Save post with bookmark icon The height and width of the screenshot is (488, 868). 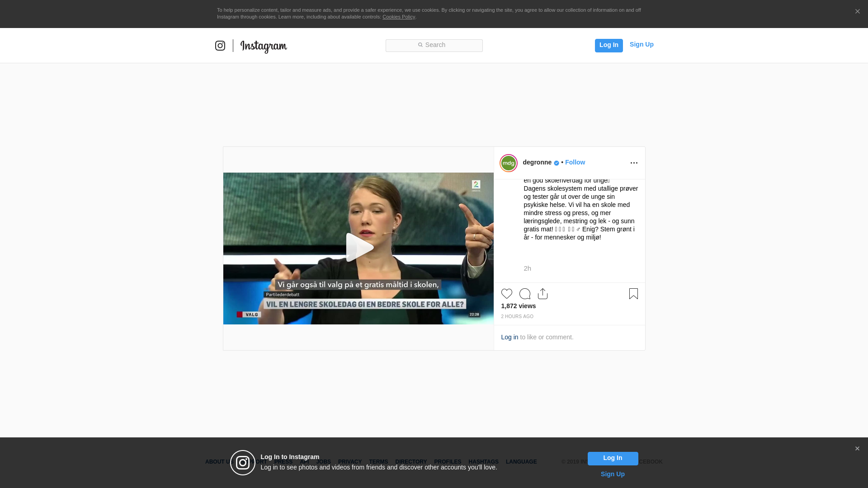click(633, 294)
